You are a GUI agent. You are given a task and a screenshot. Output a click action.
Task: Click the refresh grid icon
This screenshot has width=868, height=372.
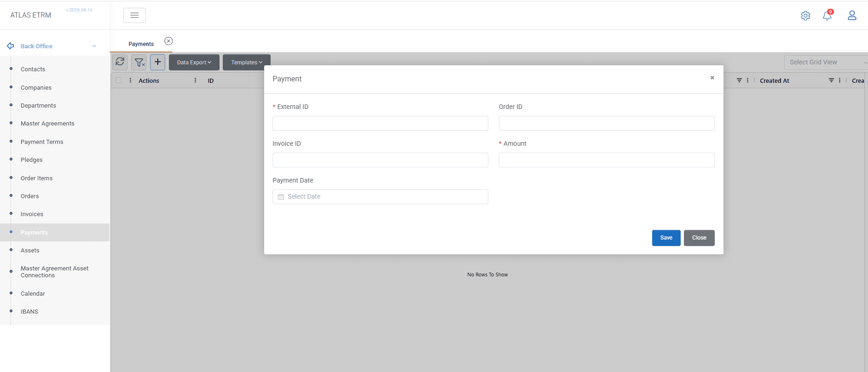pos(120,62)
